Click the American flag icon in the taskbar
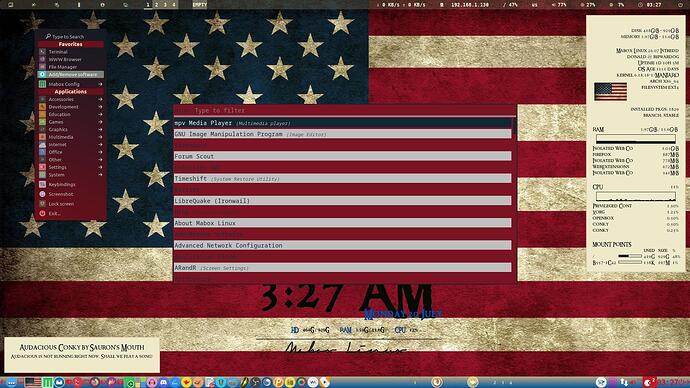This screenshot has width=690, height=388. point(33,382)
